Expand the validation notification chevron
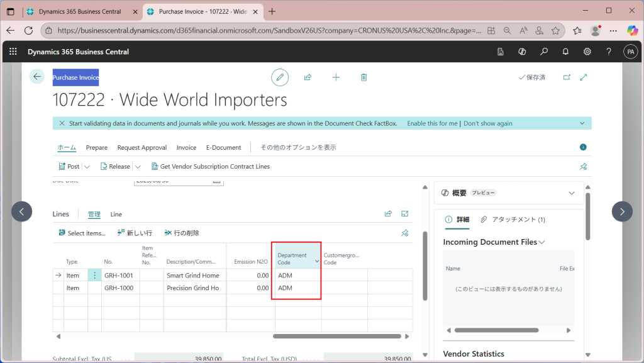This screenshot has width=644, height=363. pos(582,123)
